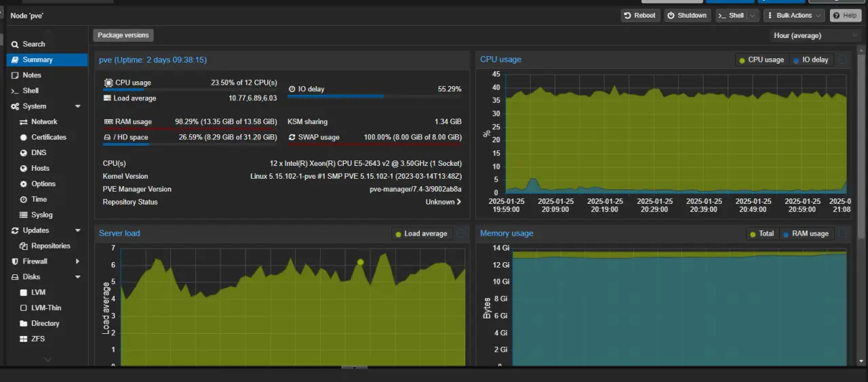
Task: Open the Repository Status Unknown link
Action: coord(443,202)
